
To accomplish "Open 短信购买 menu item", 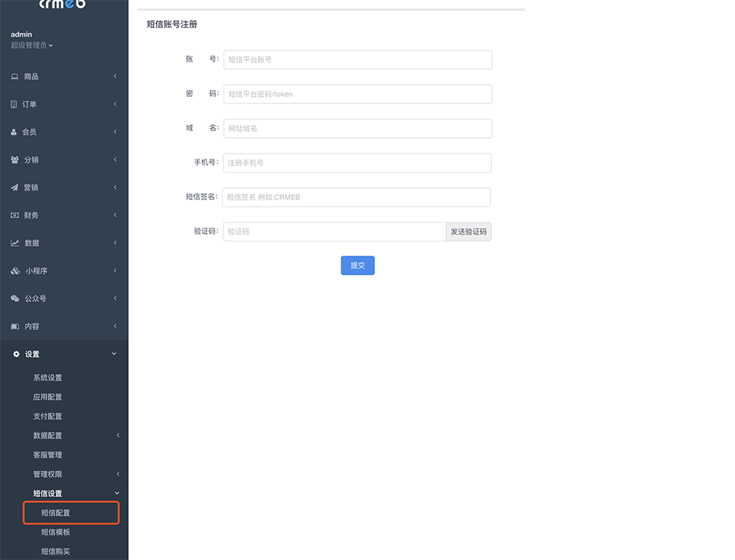I will [55, 551].
